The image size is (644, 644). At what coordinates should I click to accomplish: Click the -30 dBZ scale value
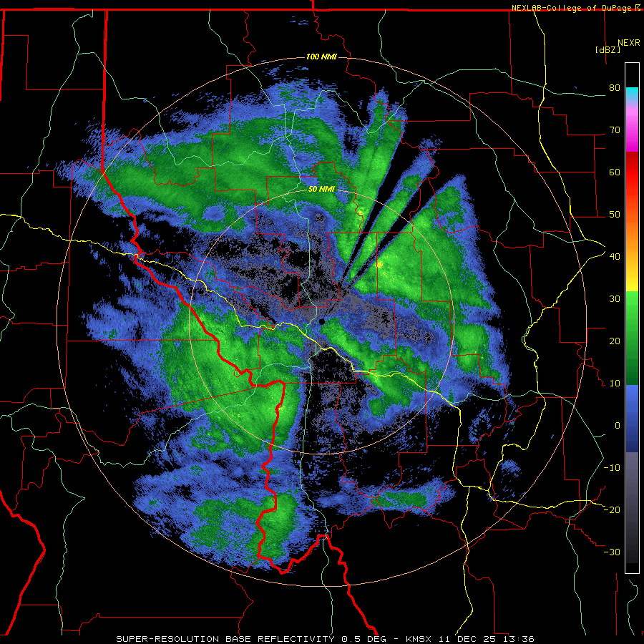[x=612, y=552]
